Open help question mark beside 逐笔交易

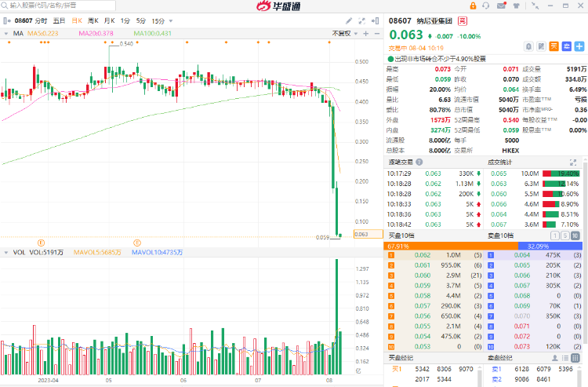point(419,162)
